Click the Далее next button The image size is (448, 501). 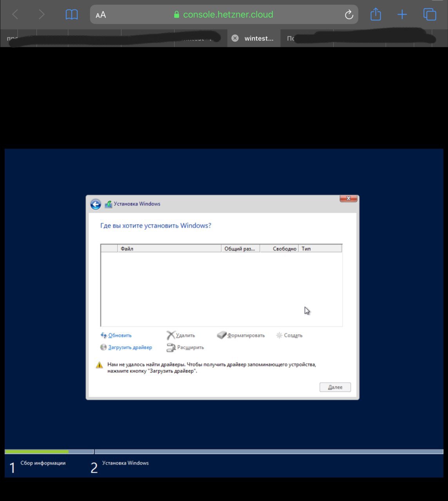pyautogui.click(x=335, y=387)
